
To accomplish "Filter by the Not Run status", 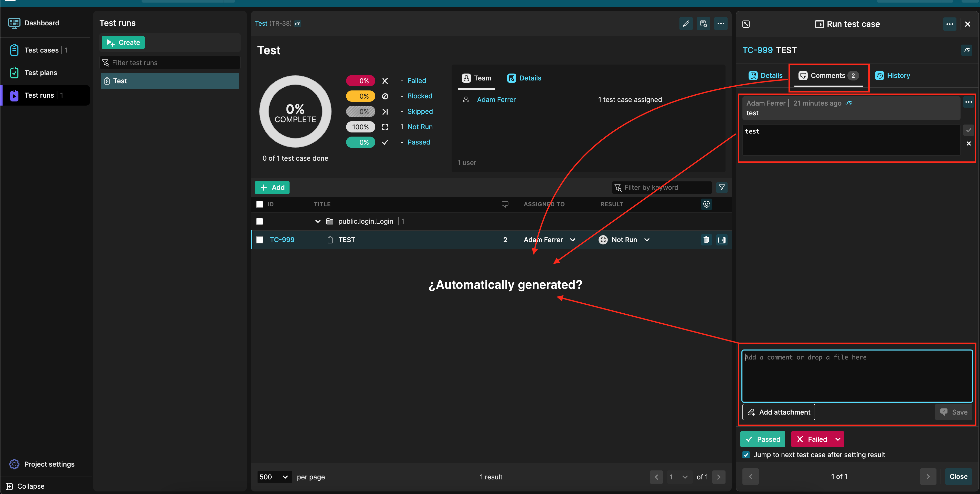I will (x=420, y=127).
